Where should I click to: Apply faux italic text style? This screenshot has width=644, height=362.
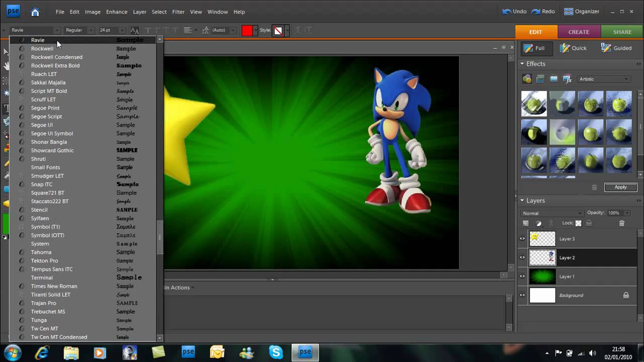point(156,30)
